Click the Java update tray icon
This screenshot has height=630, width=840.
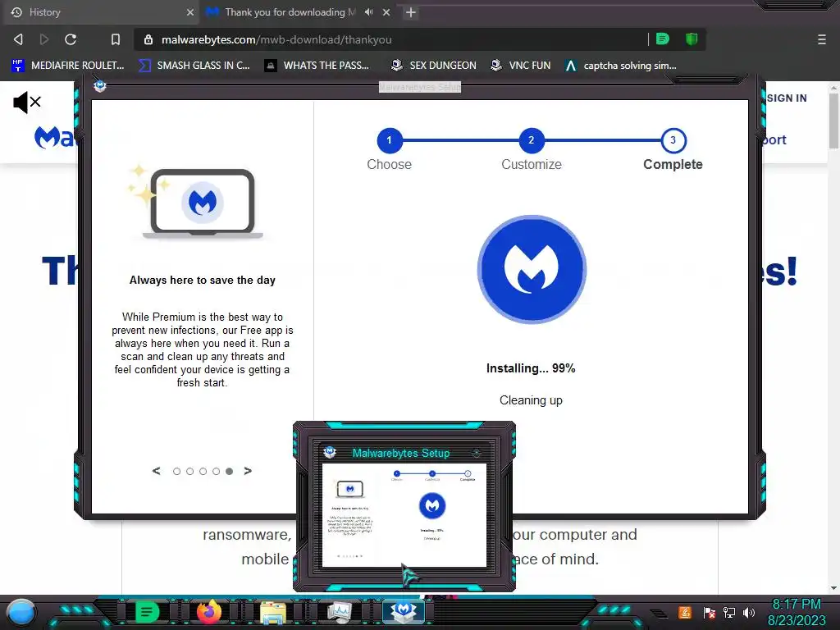(x=685, y=612)
